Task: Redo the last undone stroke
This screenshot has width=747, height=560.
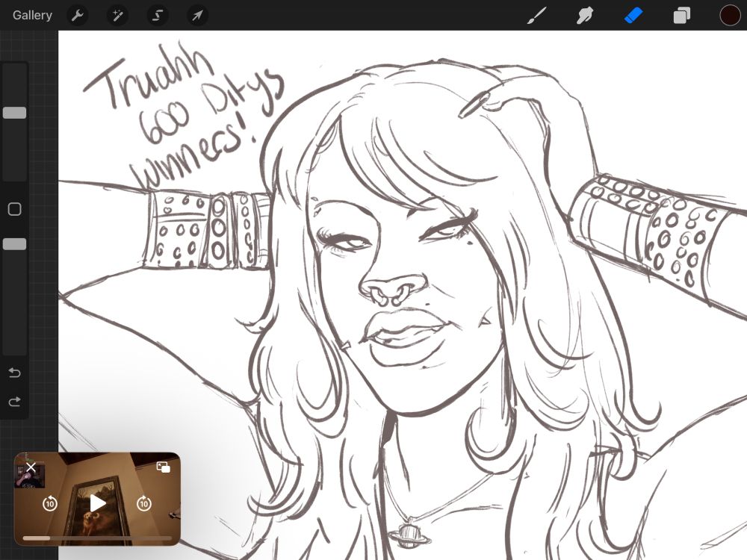Action: (15, 402)
